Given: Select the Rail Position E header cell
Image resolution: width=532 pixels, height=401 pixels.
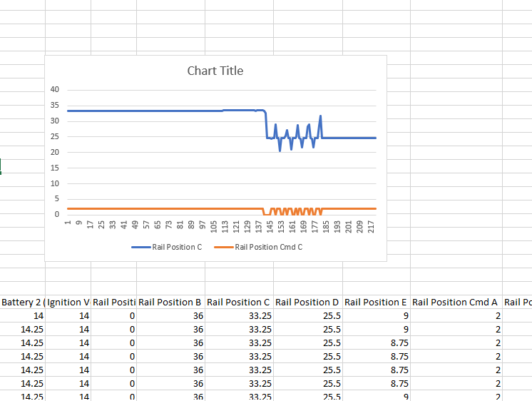Looking at the screenshot, I should pos(375,303).
